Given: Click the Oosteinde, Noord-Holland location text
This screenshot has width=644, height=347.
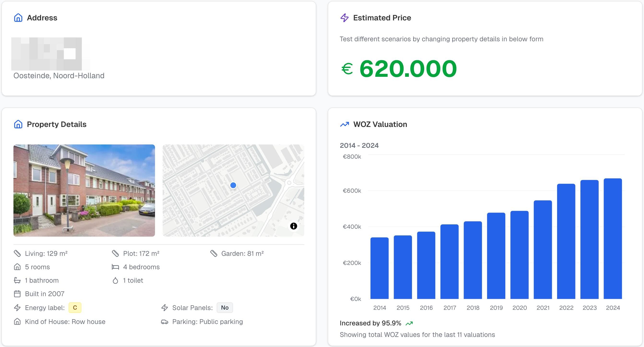Looking at the screenshot, I should [59, 76].
